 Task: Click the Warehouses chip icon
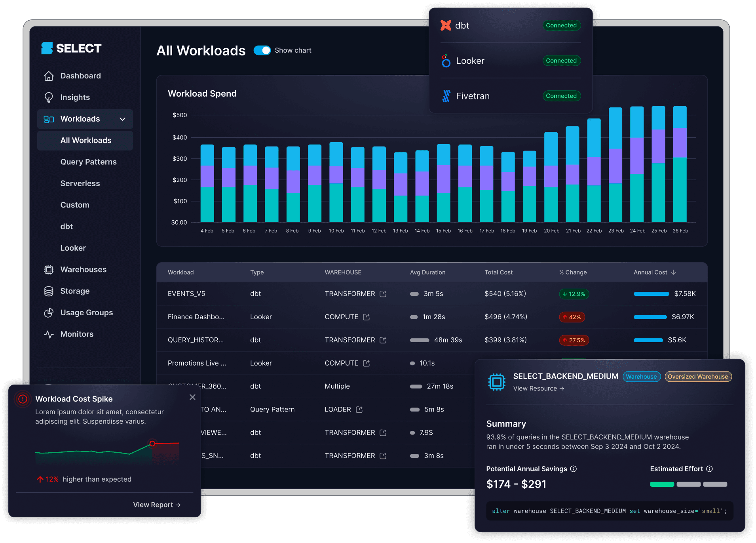(x=49, y=270)
